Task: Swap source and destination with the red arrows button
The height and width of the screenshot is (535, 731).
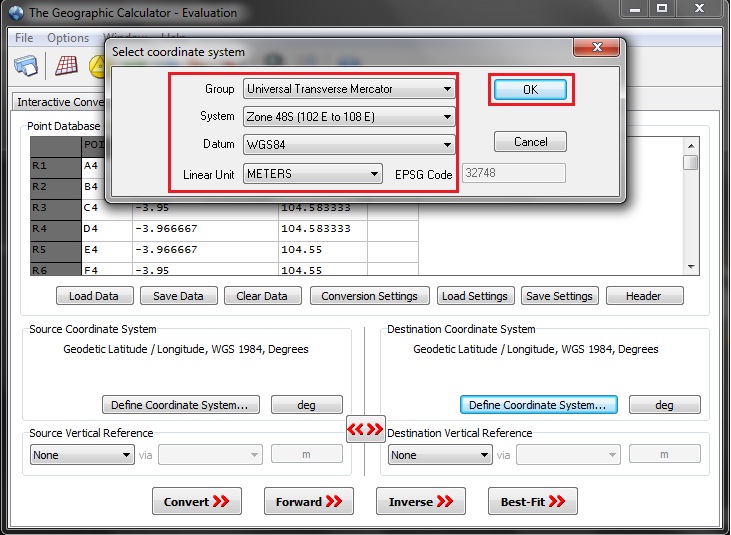Action: coord(366,429)
